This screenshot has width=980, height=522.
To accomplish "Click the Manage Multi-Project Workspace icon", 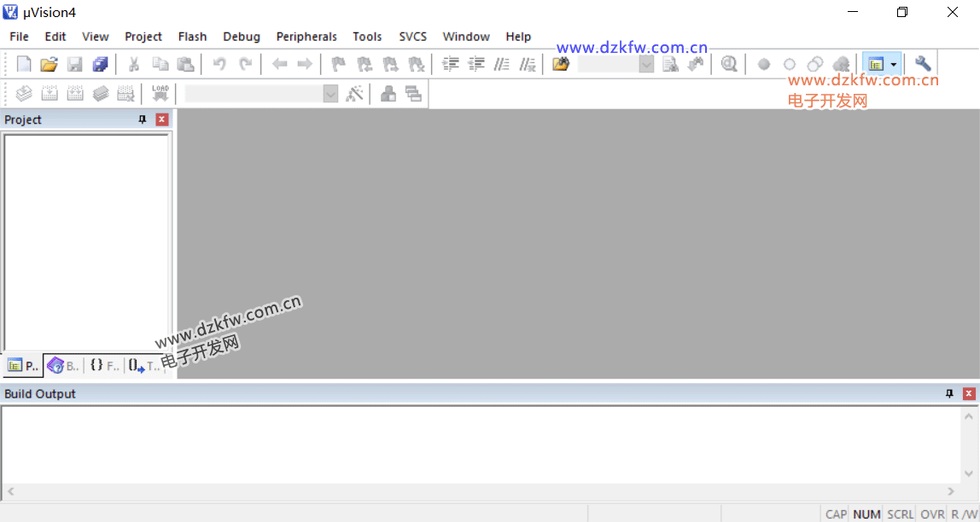I will 414,94.
